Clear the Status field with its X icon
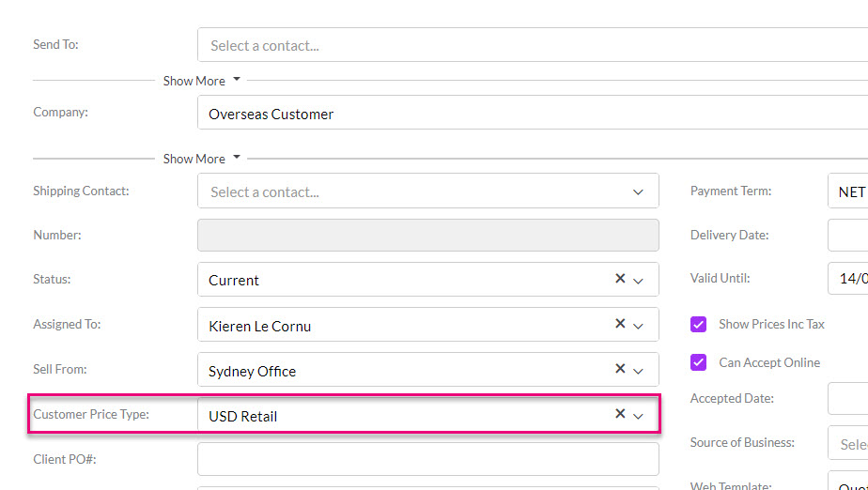This screenshot has height=490, width=868. (620, 279)
